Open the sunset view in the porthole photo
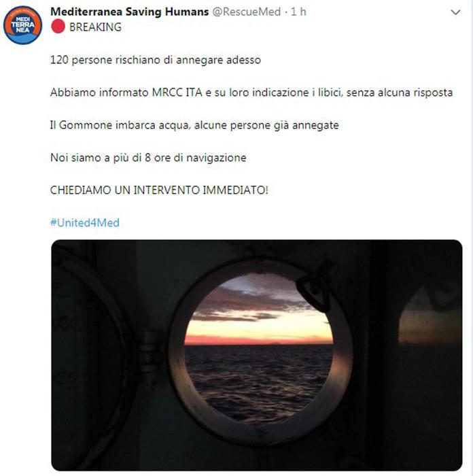Image resolution: width=473 pixels, height=476 pixels. pyautogui.click(x=259, y=347)
